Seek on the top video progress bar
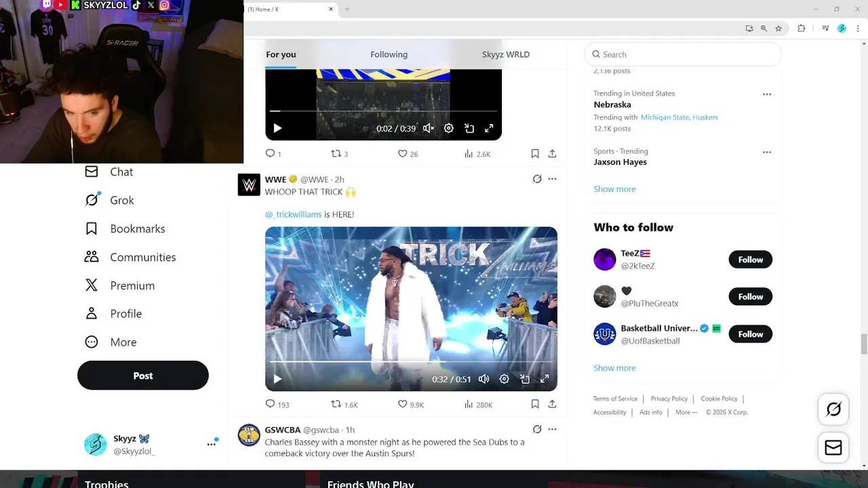The height and width of the screenshot is (488, 868). [x=383, y=110]
